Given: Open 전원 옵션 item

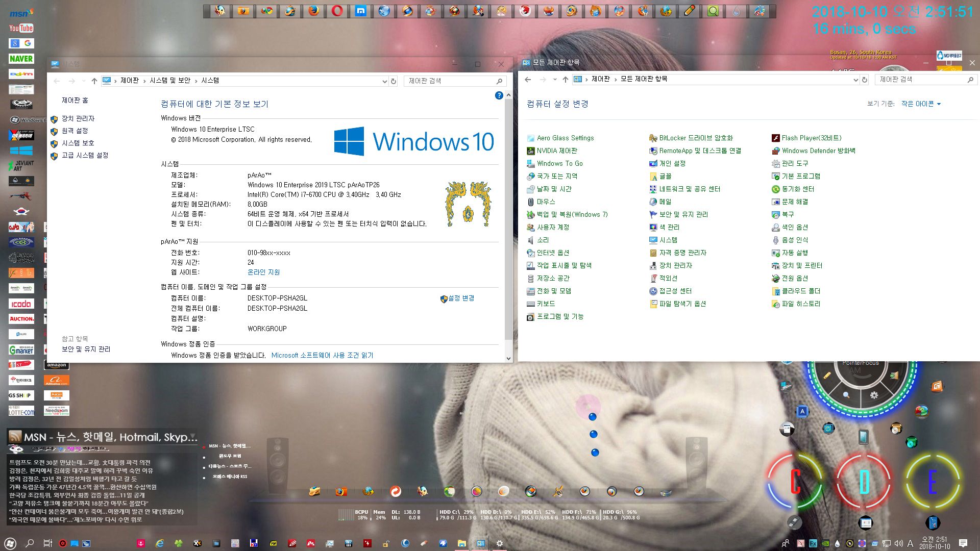Looking at the screenshot, I should point(790,278).
